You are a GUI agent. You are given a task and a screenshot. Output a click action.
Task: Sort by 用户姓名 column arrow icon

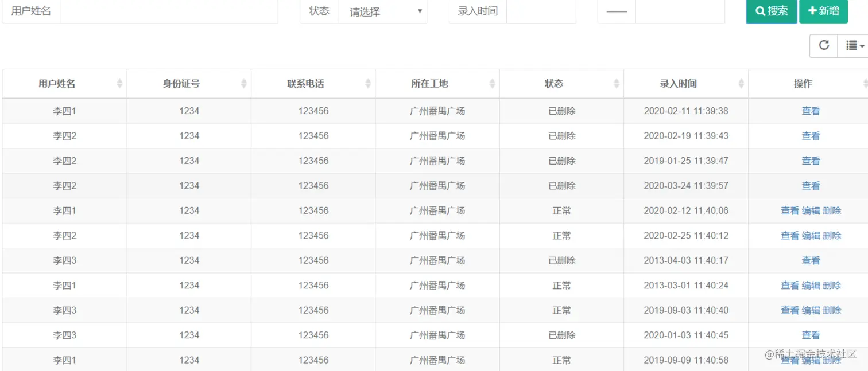[119, 84]
